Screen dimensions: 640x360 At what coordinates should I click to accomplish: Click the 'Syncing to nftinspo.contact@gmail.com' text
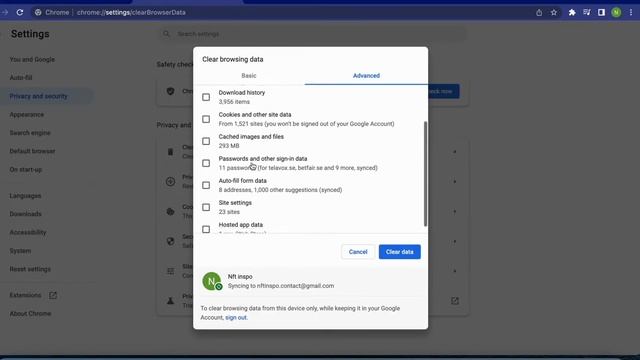(281, 286)
